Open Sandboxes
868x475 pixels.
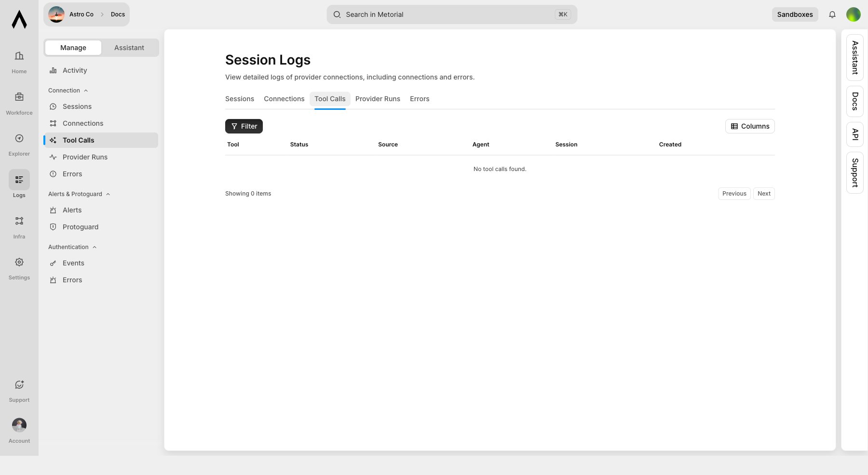[795, 14]
